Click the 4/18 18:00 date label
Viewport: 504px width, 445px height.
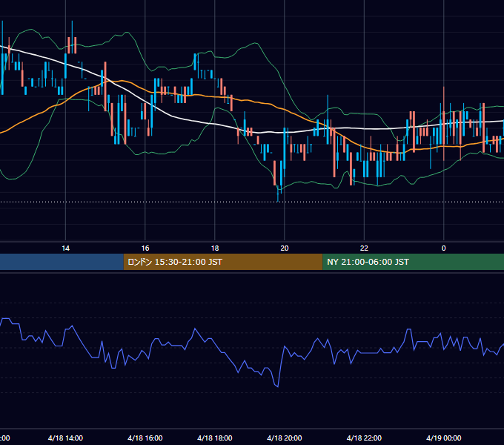(x=215, y=438)
